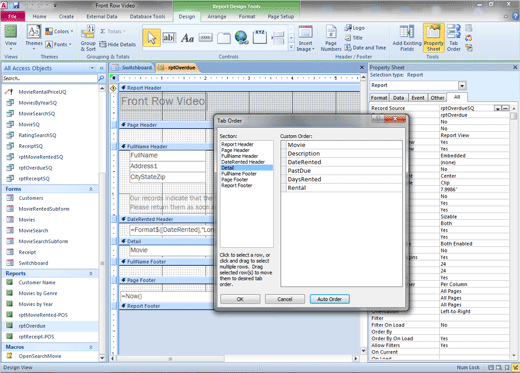This screenshot has height=373, width=520.
Task: Click the Record Source builder button
Action: click(505, 108)
